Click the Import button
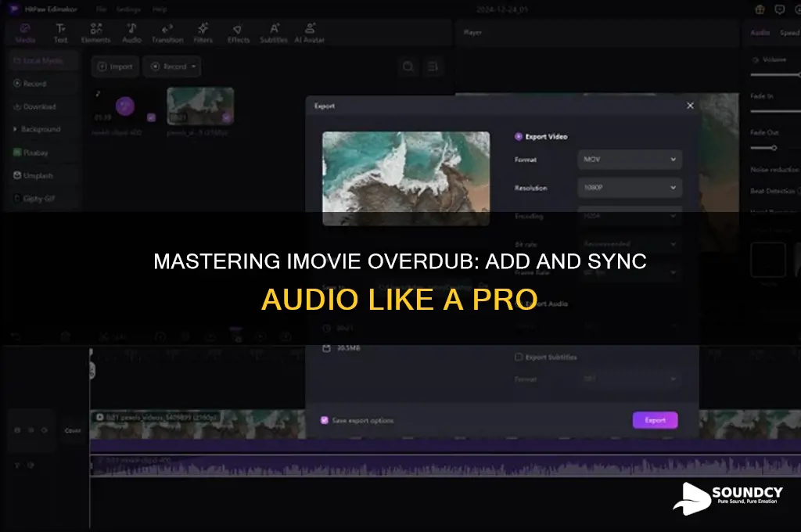Screen dimensions: 801x532 pyautogui.click(x=115, y=66)
